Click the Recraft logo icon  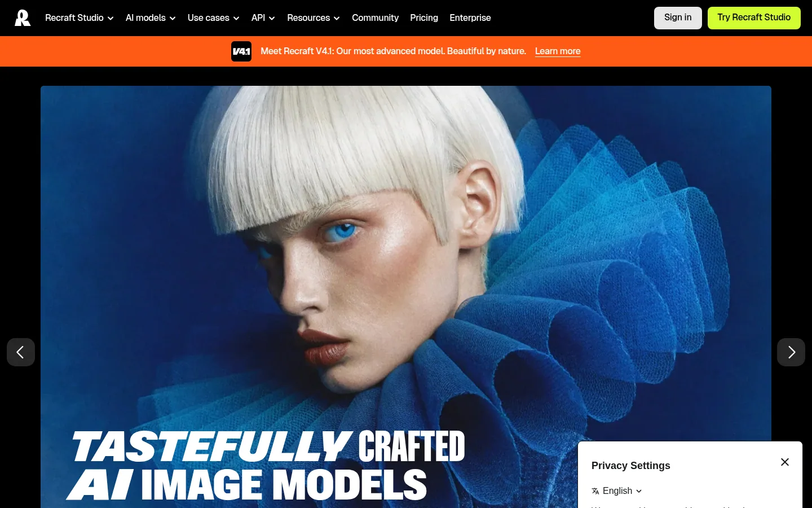pyautogui.click(x=23, y=18)
